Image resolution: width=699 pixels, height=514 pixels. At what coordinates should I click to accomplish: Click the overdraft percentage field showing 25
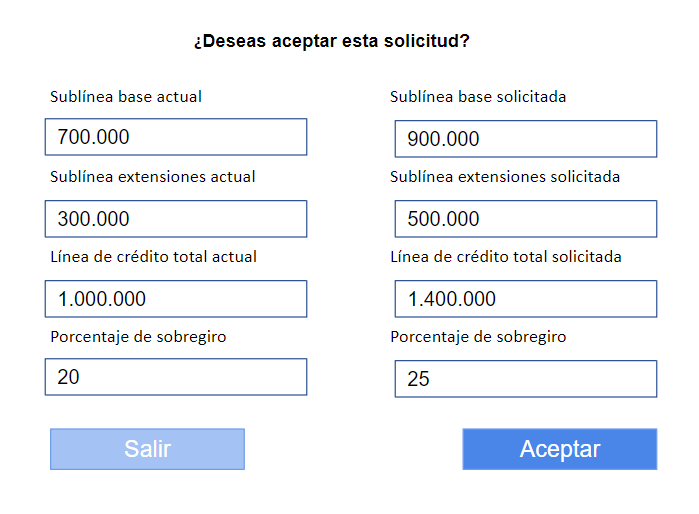tap(526, 379)
